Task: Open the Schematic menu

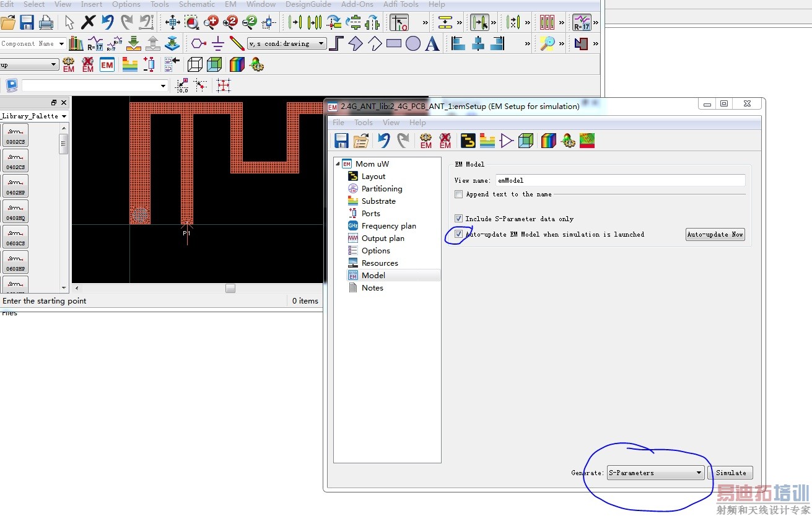Action: [197, 4]
